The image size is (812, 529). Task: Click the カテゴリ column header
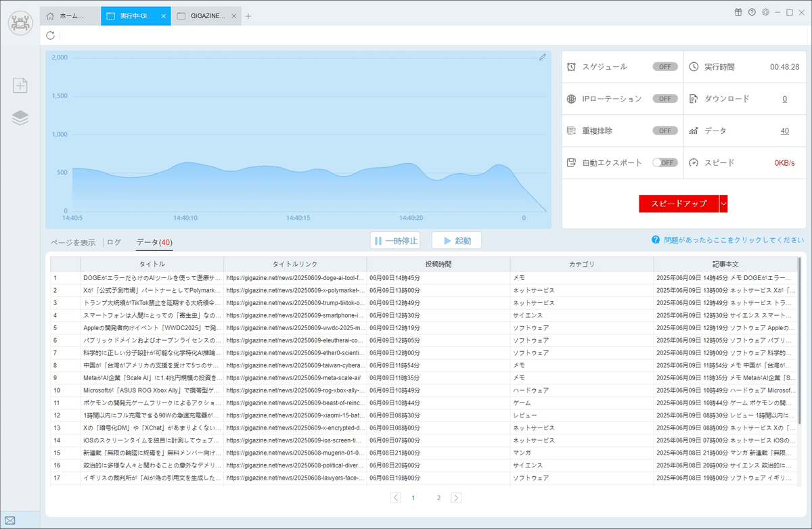pos(582,264)
